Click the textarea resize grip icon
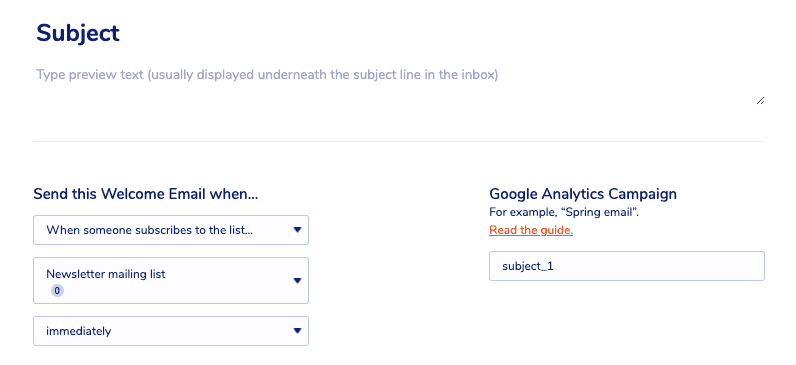This screenshot has height=365, width=796. (x=760, y=101)
